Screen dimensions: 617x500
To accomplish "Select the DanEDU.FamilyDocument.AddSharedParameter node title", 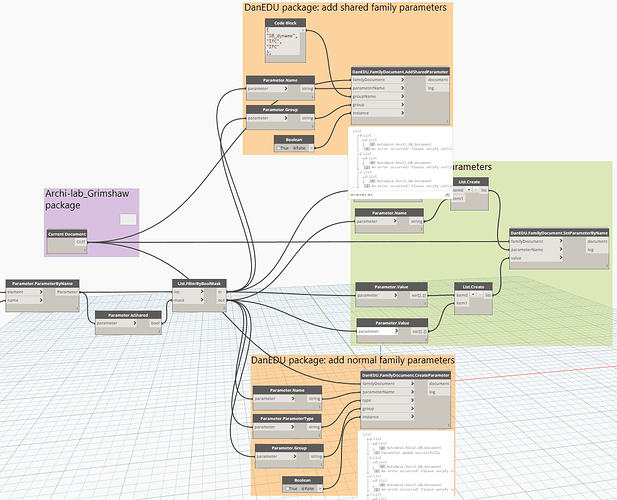I will coord(400,72).
